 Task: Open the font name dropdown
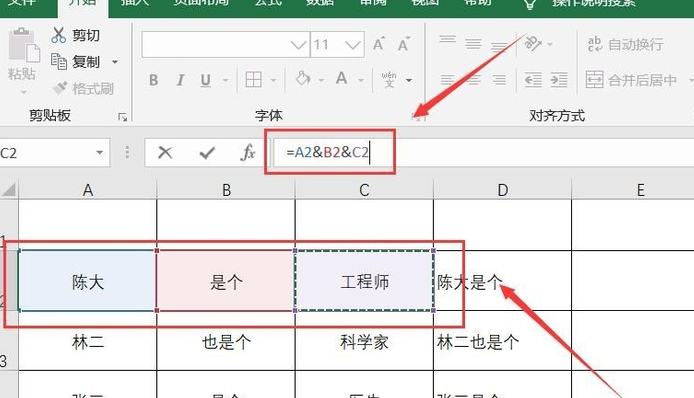(298, 45)
